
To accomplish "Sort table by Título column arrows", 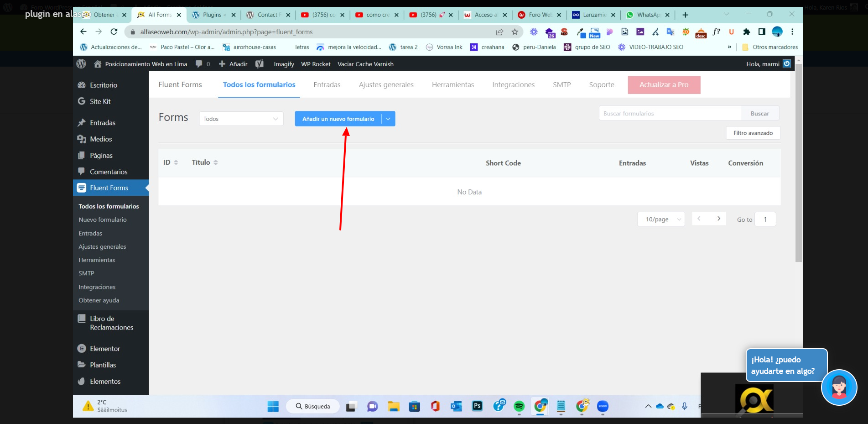I will [x=216, y=162].
